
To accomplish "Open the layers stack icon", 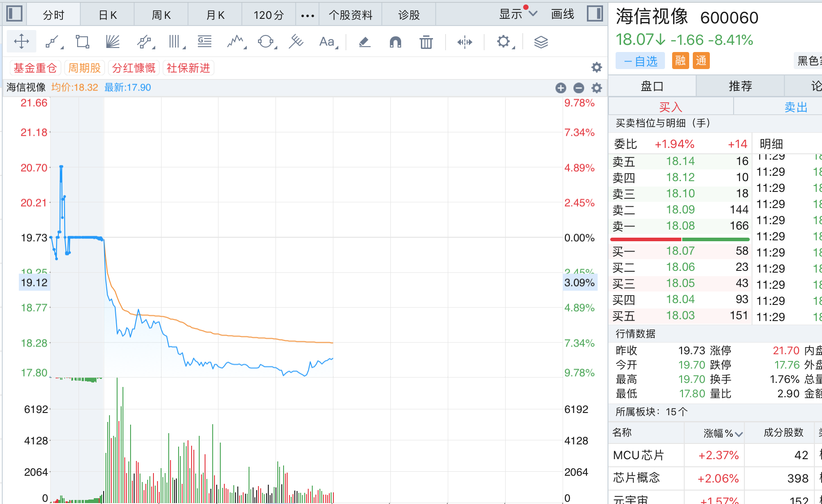I will click(x=541, y=42).
